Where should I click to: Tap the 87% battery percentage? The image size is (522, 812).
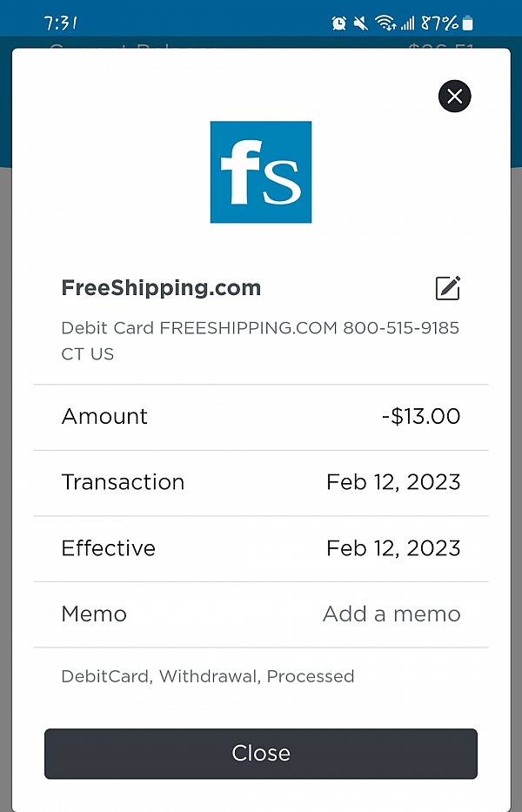tap(439, 23)
